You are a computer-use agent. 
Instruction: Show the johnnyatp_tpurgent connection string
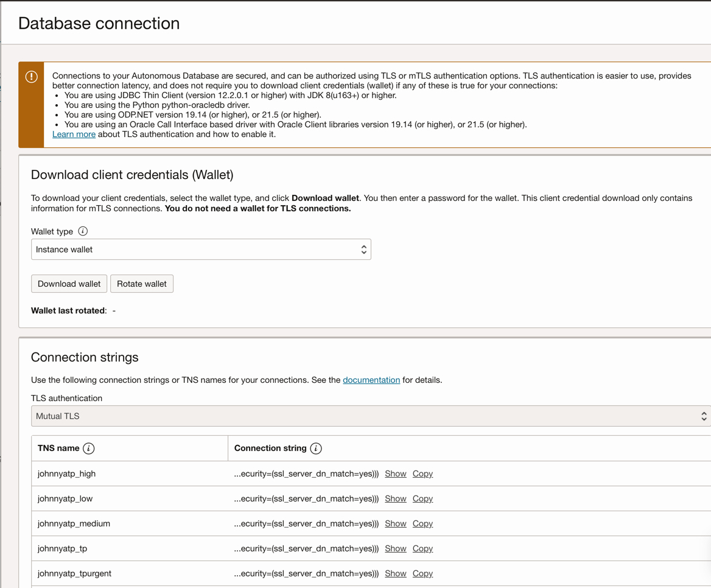pyautogui.click(x=396, y=573)
